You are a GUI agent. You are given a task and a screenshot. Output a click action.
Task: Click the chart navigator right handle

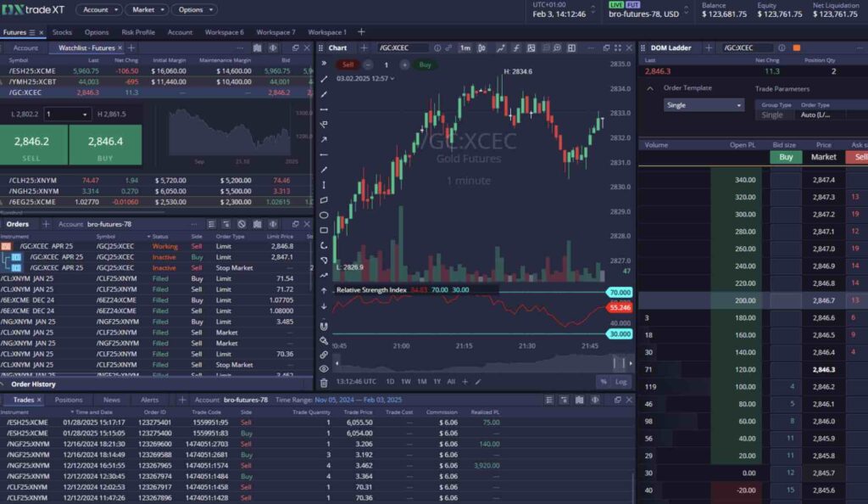pos(624,363)
